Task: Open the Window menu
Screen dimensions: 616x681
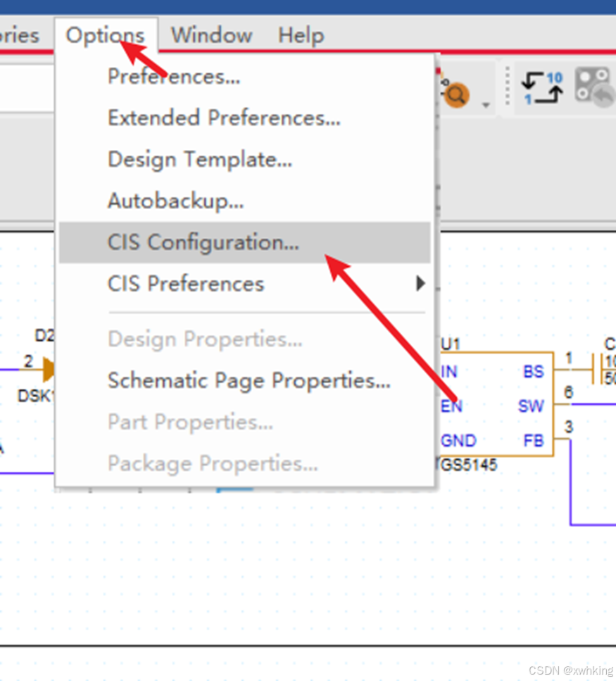Action: [x=211, y=35]
